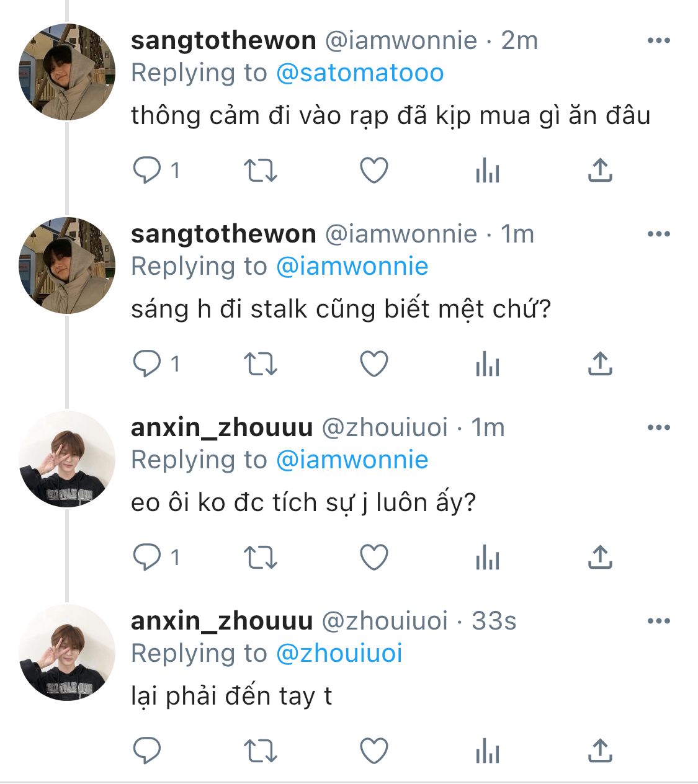Open more options on the 2m tweet

point(658,41)
